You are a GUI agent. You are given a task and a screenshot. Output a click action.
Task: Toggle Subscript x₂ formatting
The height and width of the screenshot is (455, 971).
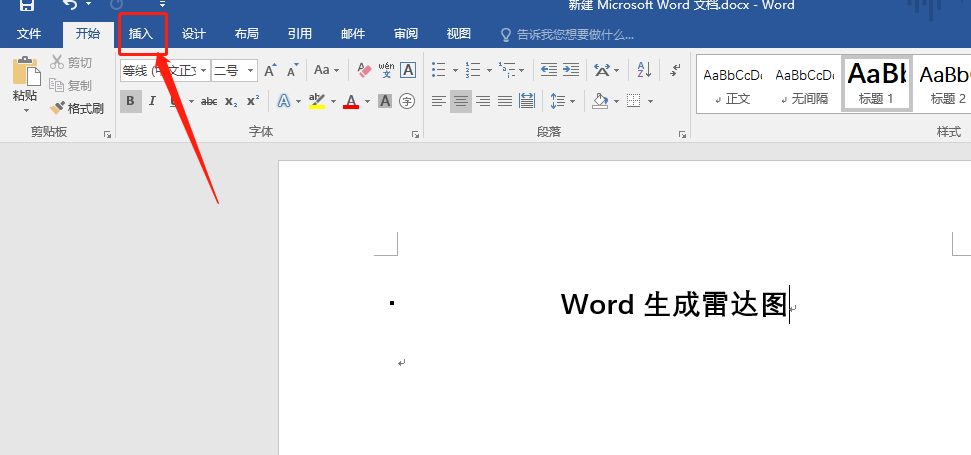tap(231, 102)
